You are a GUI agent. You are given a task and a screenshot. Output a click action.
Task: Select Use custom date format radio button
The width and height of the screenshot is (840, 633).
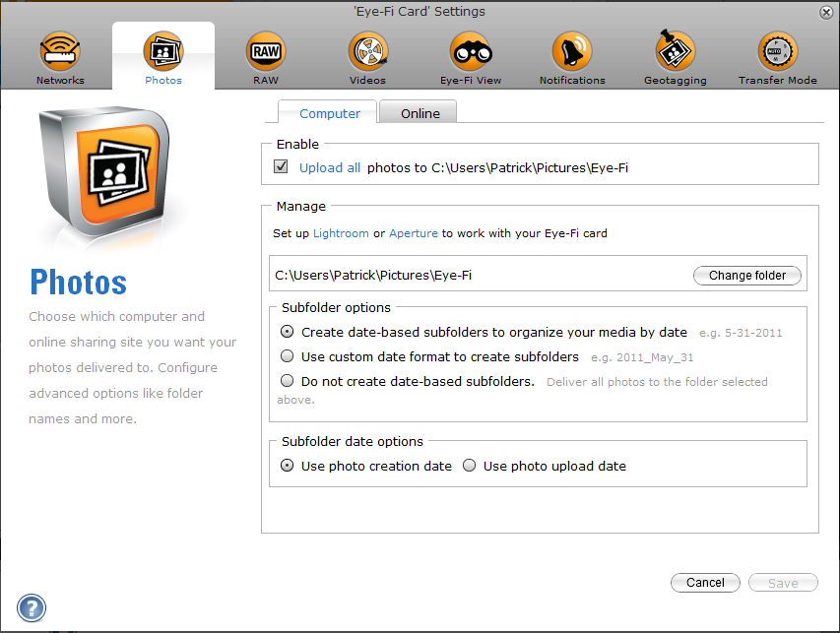coord(288,355)
